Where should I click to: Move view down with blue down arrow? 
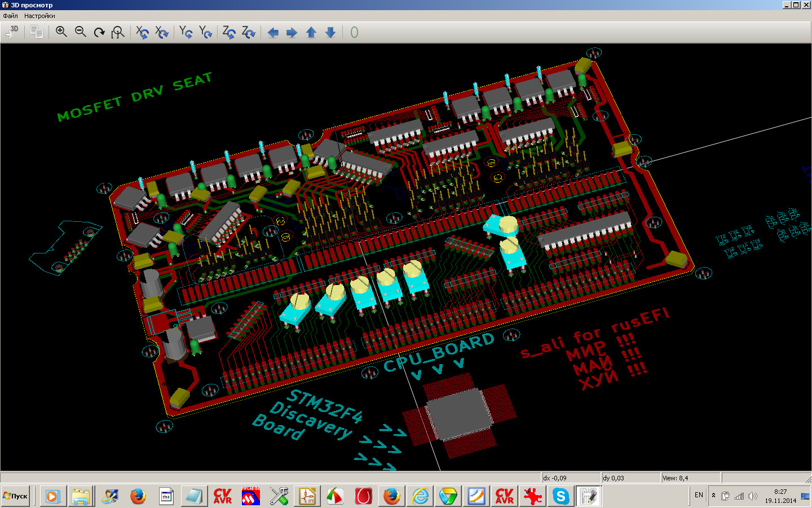click(330, 32)
